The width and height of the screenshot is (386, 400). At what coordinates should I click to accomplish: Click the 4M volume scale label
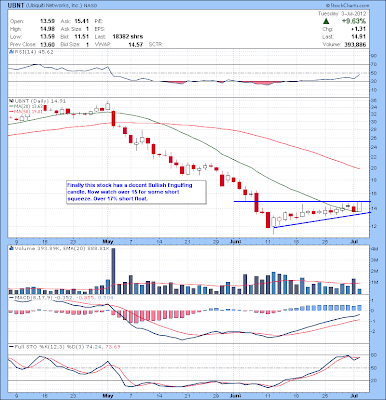pyautogui.click(x=374, y=249)
